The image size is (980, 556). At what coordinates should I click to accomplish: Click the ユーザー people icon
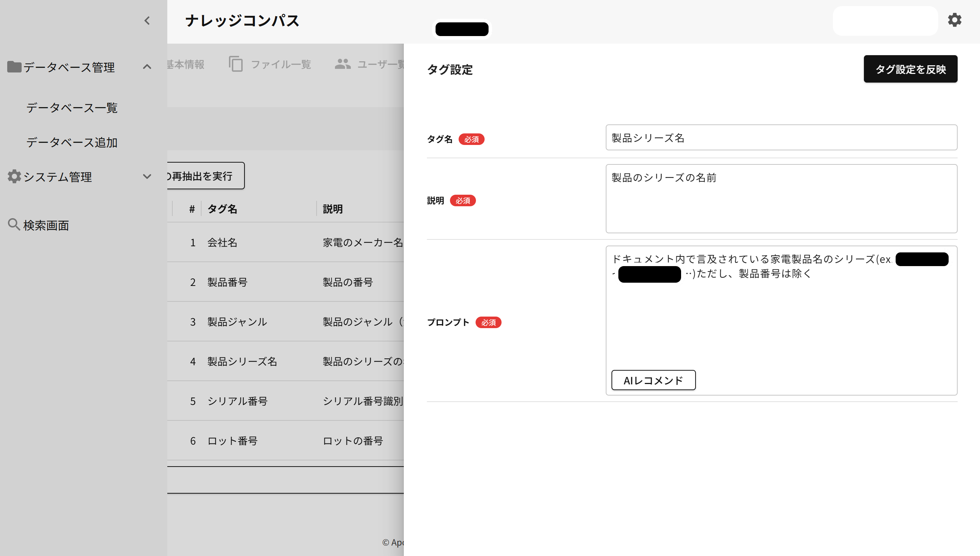(343, 64)
